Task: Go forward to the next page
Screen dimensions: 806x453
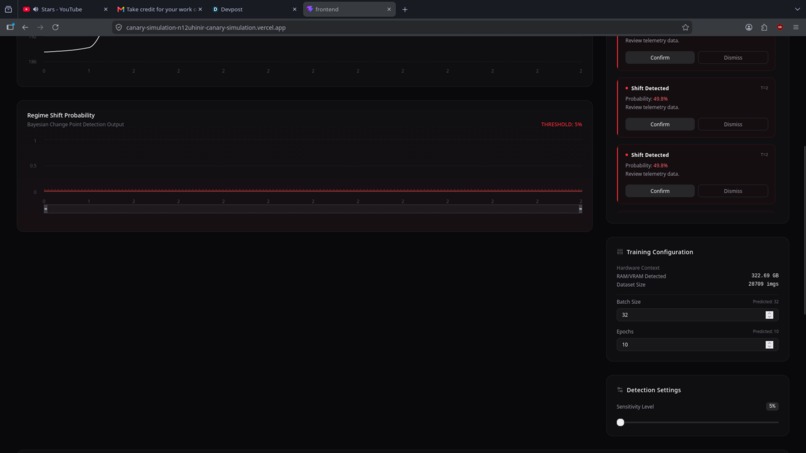Action: (x=40, y=27)
